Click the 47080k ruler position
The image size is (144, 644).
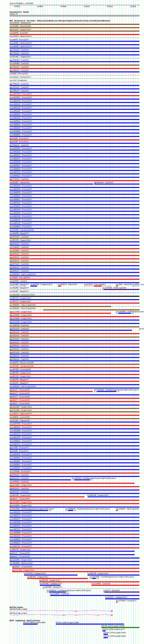tap(40, 6)
